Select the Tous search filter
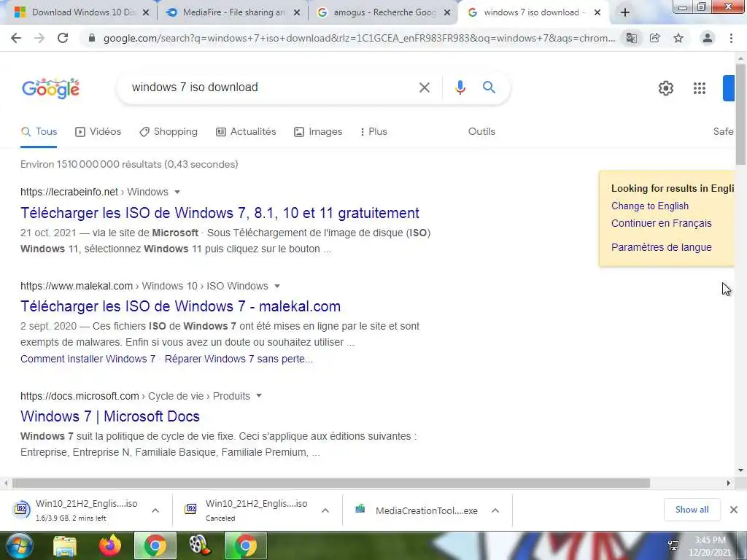 [39, 132]
